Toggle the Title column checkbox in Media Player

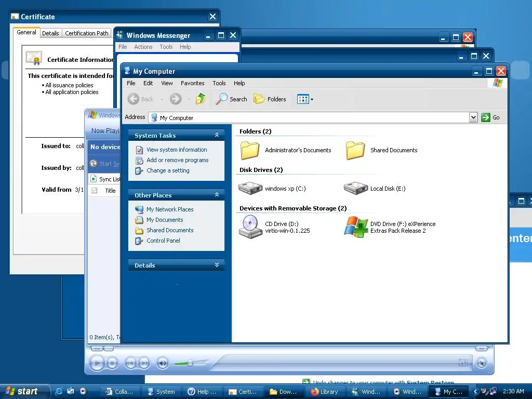click(95, 191)
